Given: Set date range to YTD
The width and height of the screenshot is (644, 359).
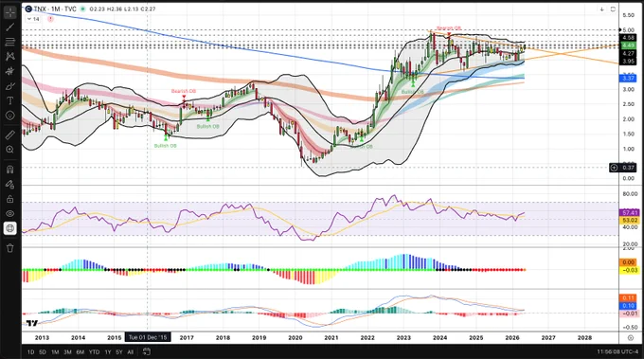Looking at the screenshot, I should click(x=94, y=352).
